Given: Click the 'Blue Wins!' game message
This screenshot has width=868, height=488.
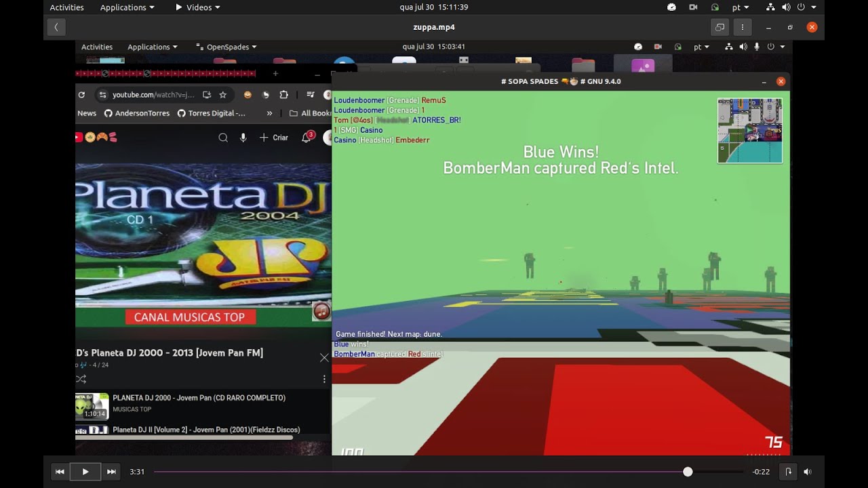Looking at the screenshot, I should point(561,152).
